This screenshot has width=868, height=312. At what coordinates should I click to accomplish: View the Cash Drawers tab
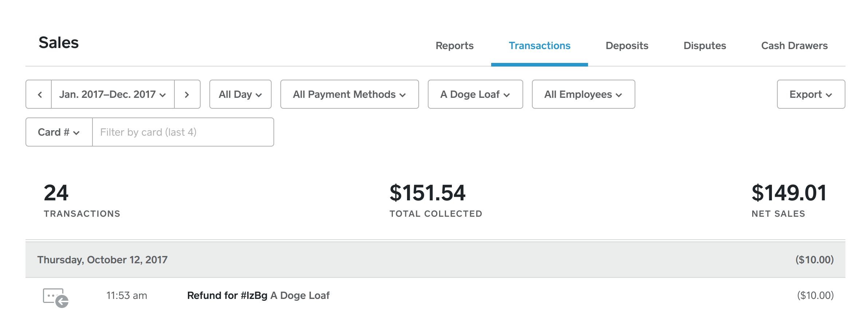(x=794, y=46)
